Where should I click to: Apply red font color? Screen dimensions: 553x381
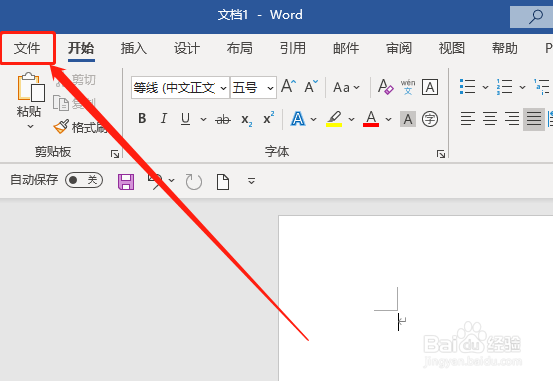click(x=371, y=119)
